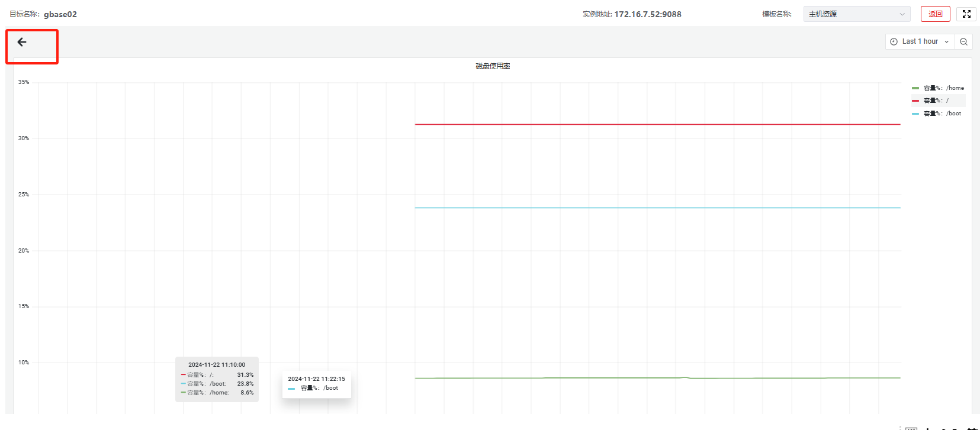Expand the Last 1 hour time picker
The image size is (980, 430).
(x=920, y=41)
